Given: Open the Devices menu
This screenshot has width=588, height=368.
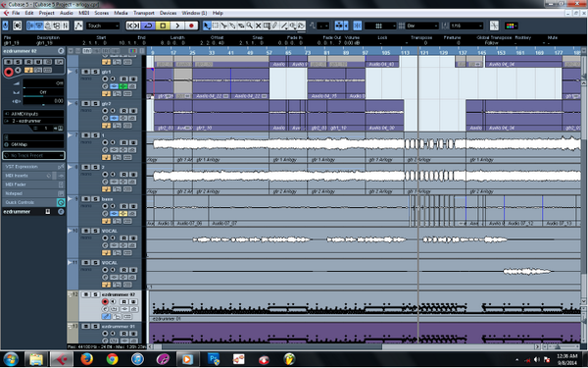Looking at the screenshot, I should pos(168,13).
